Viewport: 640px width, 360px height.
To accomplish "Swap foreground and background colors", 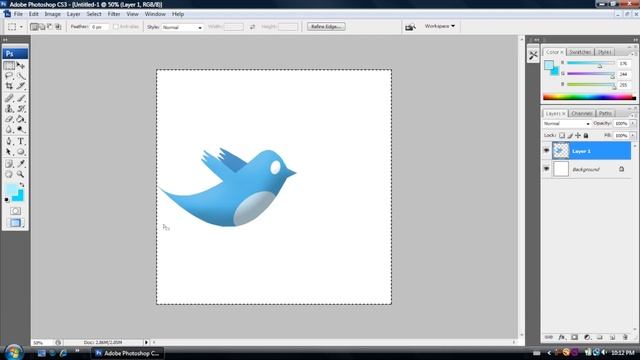I will (x=22, y=185).
